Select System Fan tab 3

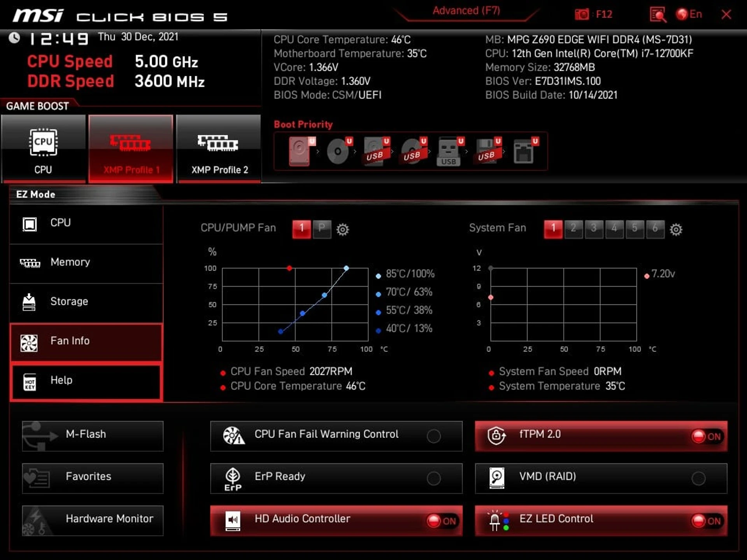pos(594,229)
